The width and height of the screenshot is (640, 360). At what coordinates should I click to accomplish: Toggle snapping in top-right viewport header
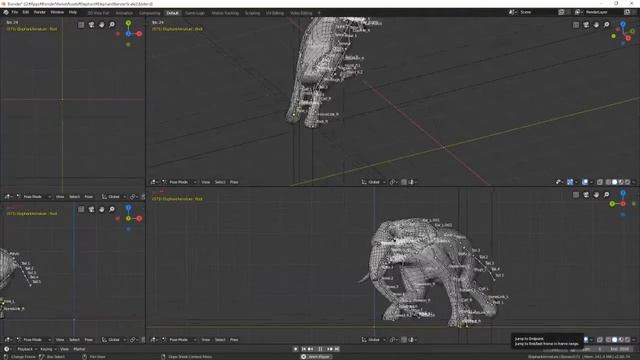[x=404, y=182]
